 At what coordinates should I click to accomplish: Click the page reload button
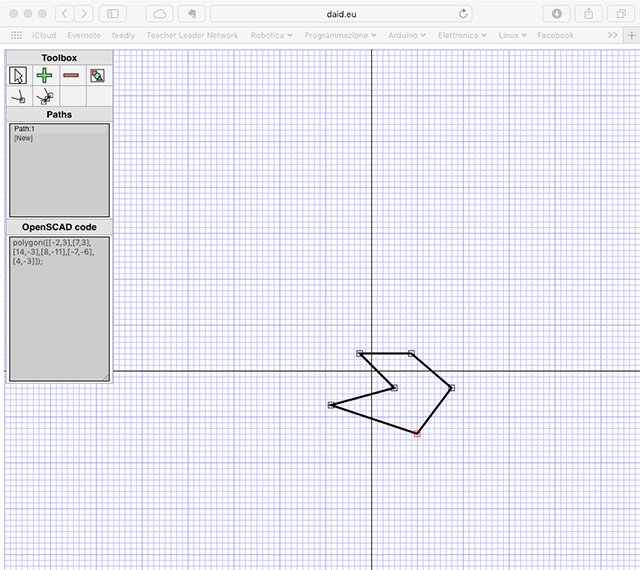(463, 14)
